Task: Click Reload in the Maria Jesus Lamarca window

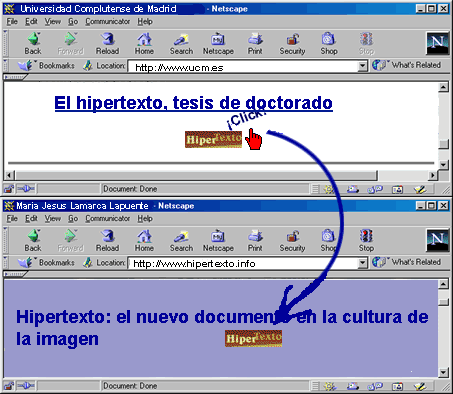Action: pos(107,241)
